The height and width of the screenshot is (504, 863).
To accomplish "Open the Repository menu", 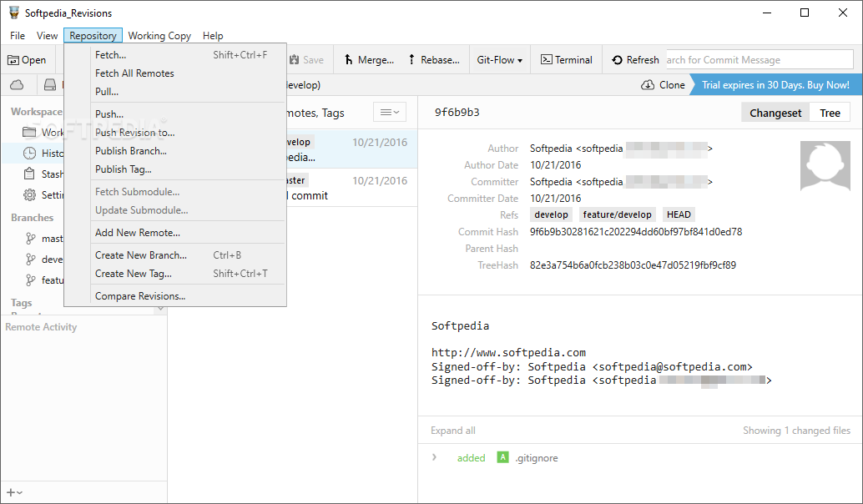I will tap(93, 36).
